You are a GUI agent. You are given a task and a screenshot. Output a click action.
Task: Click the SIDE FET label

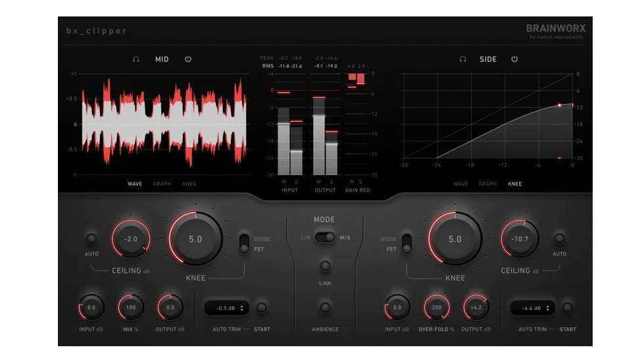pyautogui.click(x=391, y=249)
